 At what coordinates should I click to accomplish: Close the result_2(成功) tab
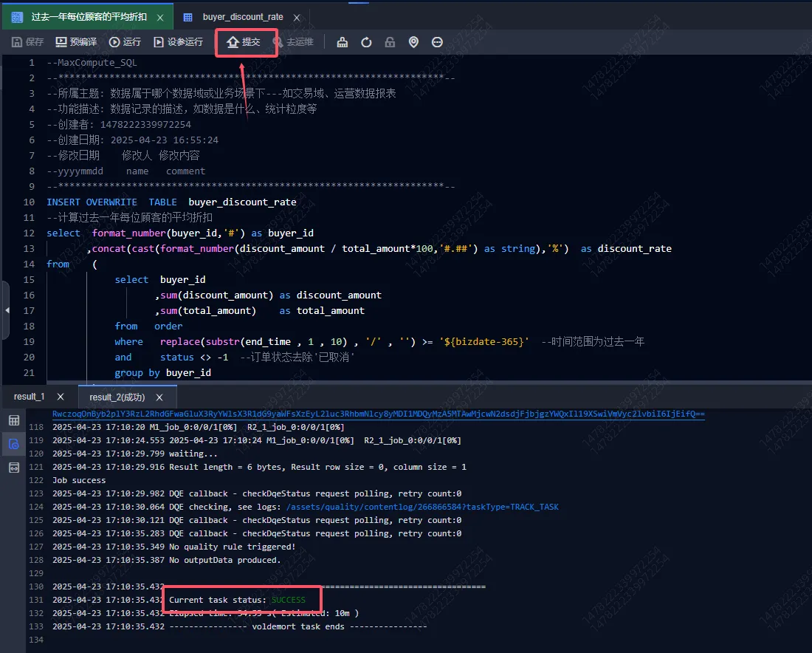tap(159, 397)
